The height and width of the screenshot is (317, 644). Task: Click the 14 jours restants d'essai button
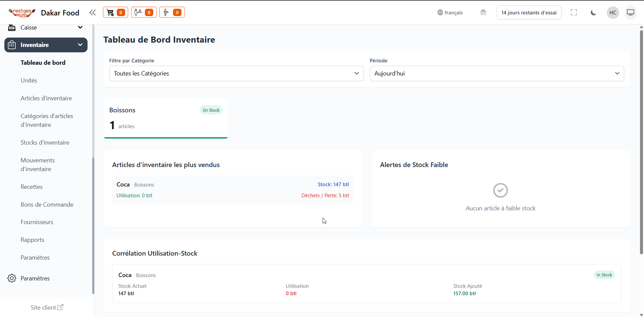[x=529, y=12]
